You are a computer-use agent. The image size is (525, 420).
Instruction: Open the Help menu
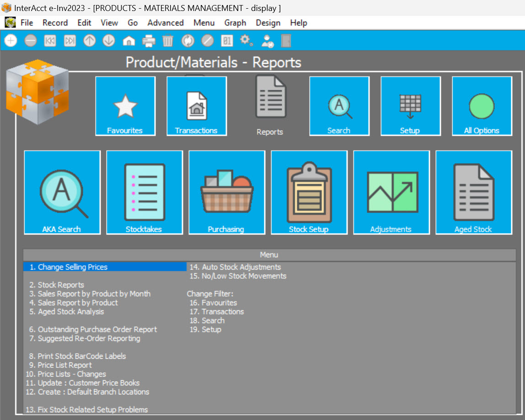(298, 23)
